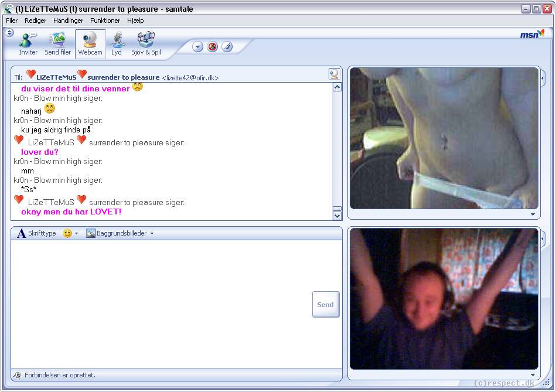The width and height of the screenshot is (556, 392).
Task: Toggle Lyd audio conversation
Action: point(117,43)
